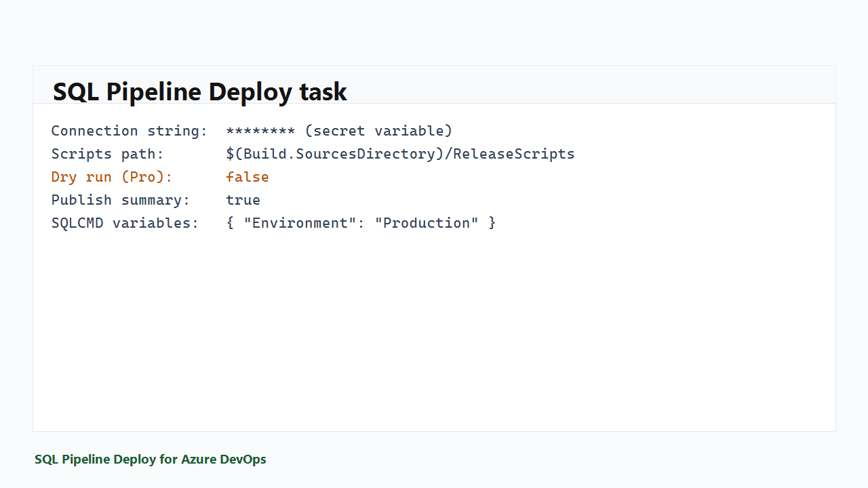868x488 pixels.
Task: Click the orange 'false' value
Action: (248, 177)
